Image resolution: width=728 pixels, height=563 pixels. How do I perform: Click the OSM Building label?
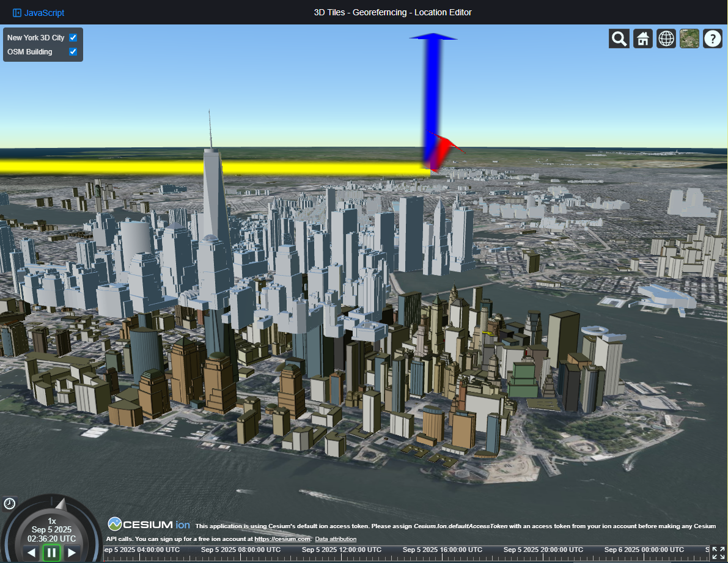click(x=30, y=51)
